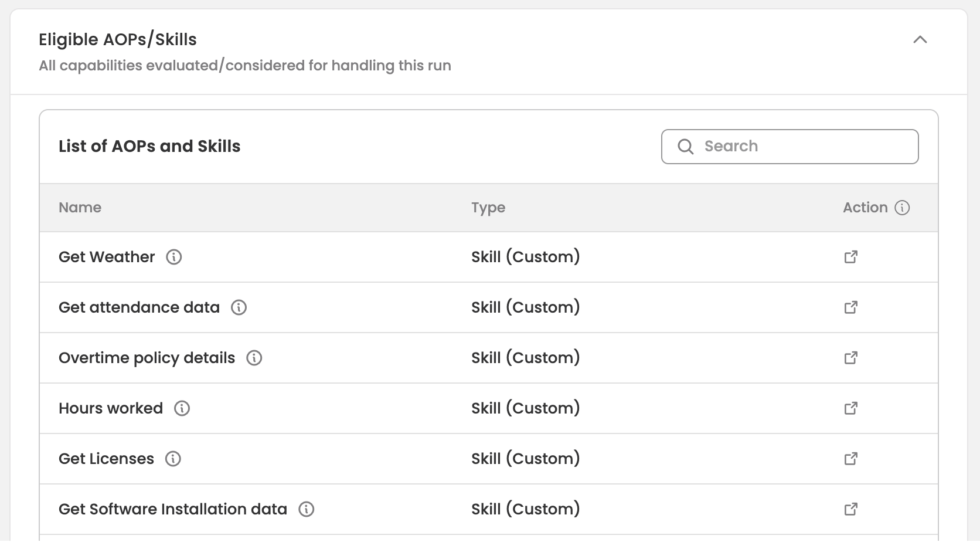Open Get Licenses skill external link
The width and height of the screenshot is (980, 542).
850,459
